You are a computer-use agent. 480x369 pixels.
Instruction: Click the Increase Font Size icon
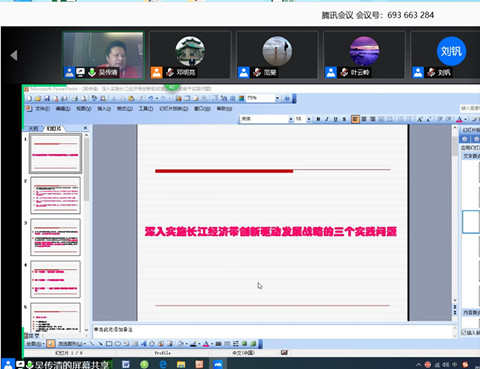click(419, 119)
